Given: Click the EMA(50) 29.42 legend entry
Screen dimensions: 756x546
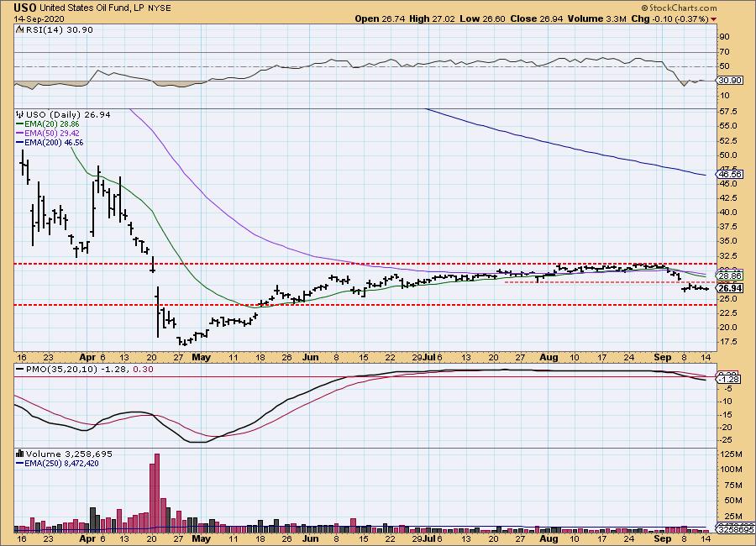Looking at the screenshot, I should click(48, 133).
